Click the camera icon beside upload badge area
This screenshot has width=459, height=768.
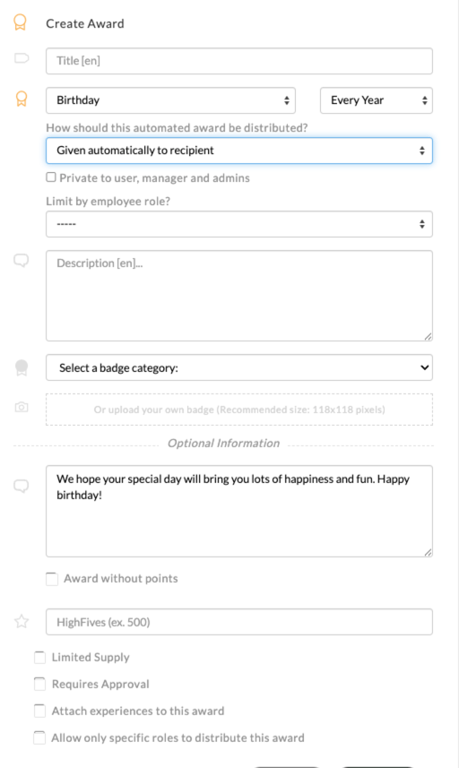pos(22,407)
